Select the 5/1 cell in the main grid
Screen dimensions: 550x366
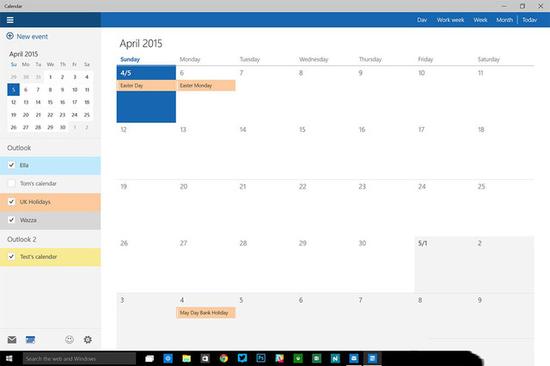(x=444, y=265)
